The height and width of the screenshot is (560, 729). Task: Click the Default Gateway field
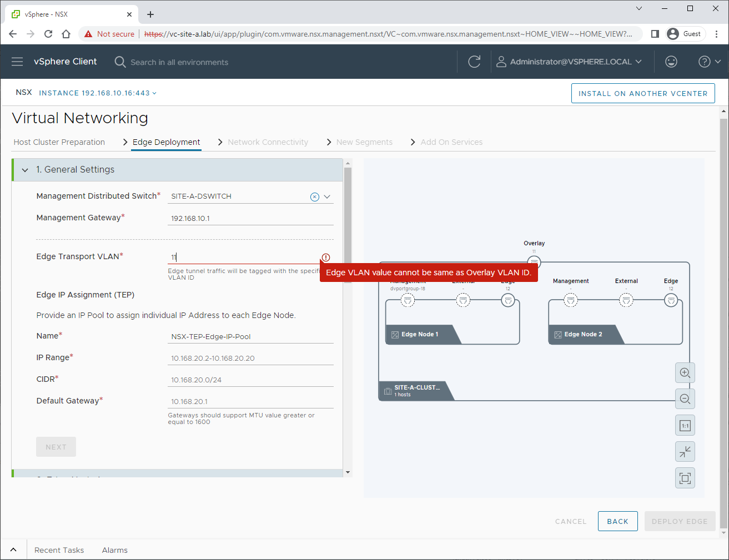[x=250, y=401]
